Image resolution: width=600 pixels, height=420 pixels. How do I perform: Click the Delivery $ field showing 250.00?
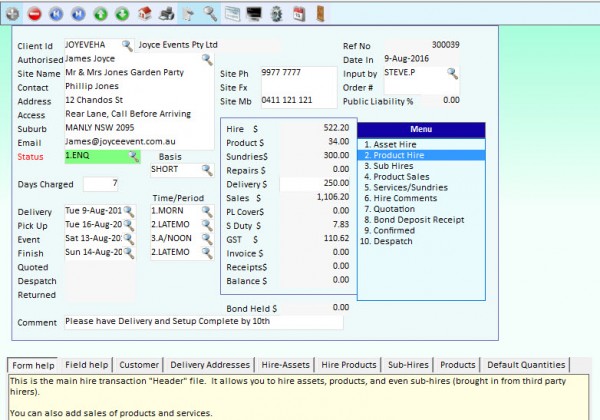pyautogui.click(x=315, y=184)
